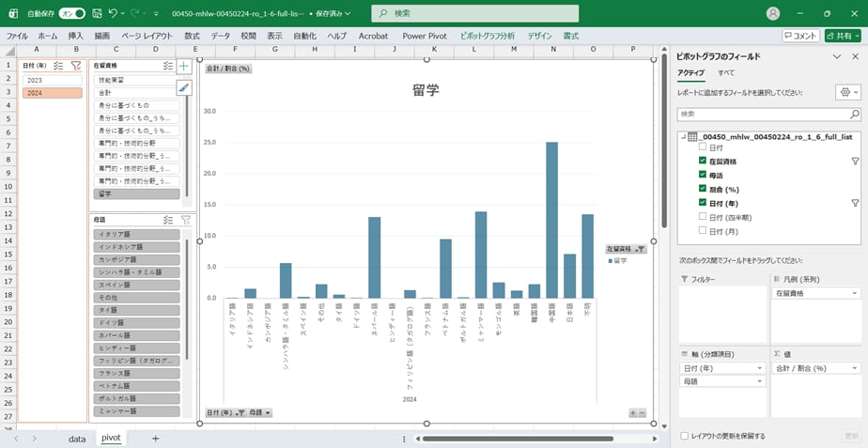Select 2023 in the year slicer

(52, 80)
